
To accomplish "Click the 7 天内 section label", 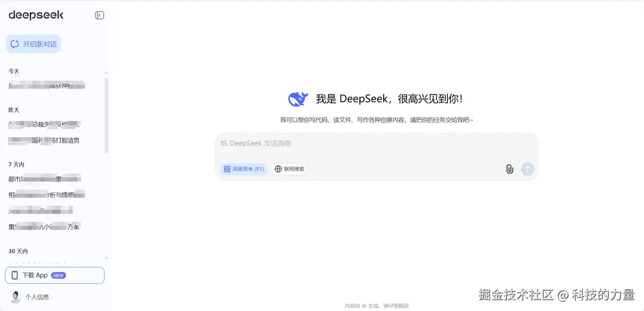I will coord(16,165).
